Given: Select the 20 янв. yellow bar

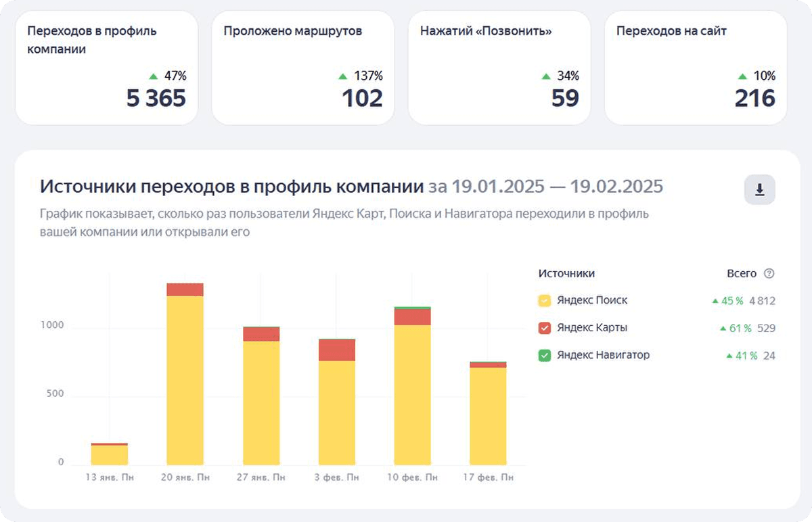Looking at the screenshot, I should tap(185, 381).
